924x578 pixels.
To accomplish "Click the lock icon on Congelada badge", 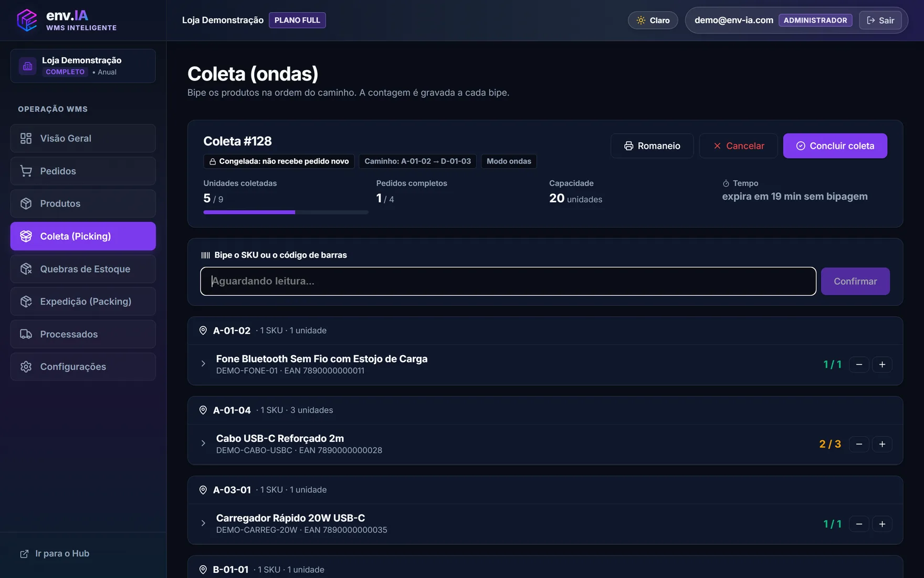I will pos(213,161).
